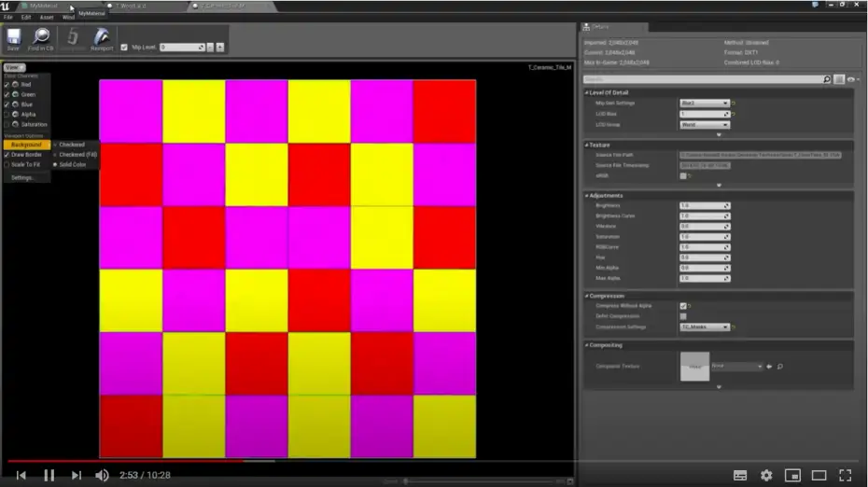Open the Details view options eye icon
The image size is (868, 487).
tap(851, 79)
